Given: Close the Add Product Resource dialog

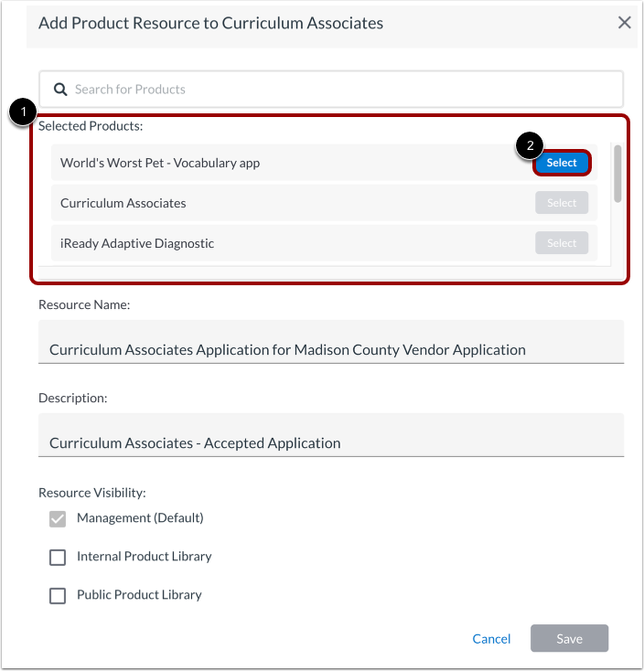Looking at the screenshot, I should point(625,23).
